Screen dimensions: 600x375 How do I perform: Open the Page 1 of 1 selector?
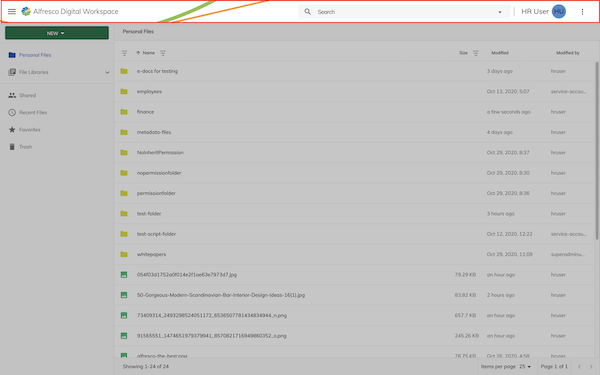pos(554,367)
